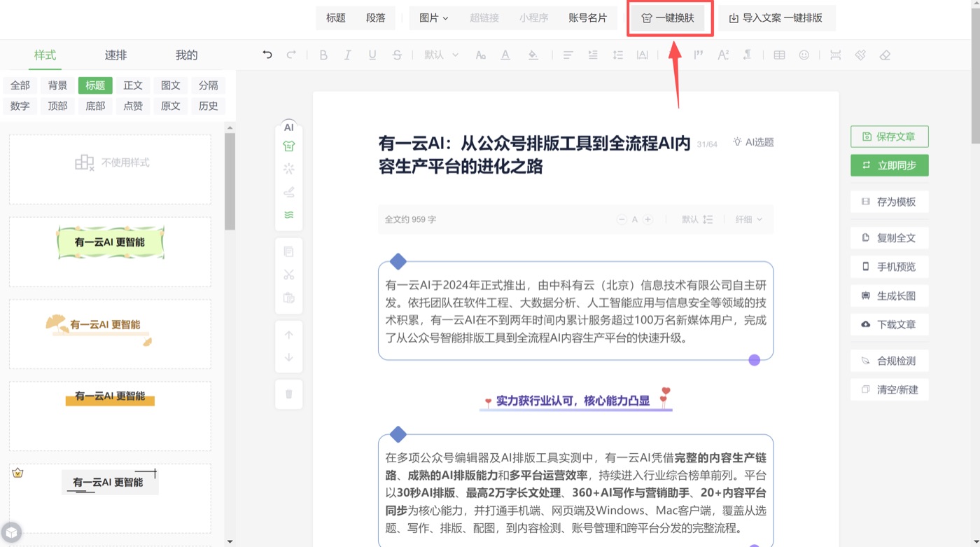This screenshot has width=980, height=547.
Task: Increase article font size with plus button
Action: tap(648, 219)
